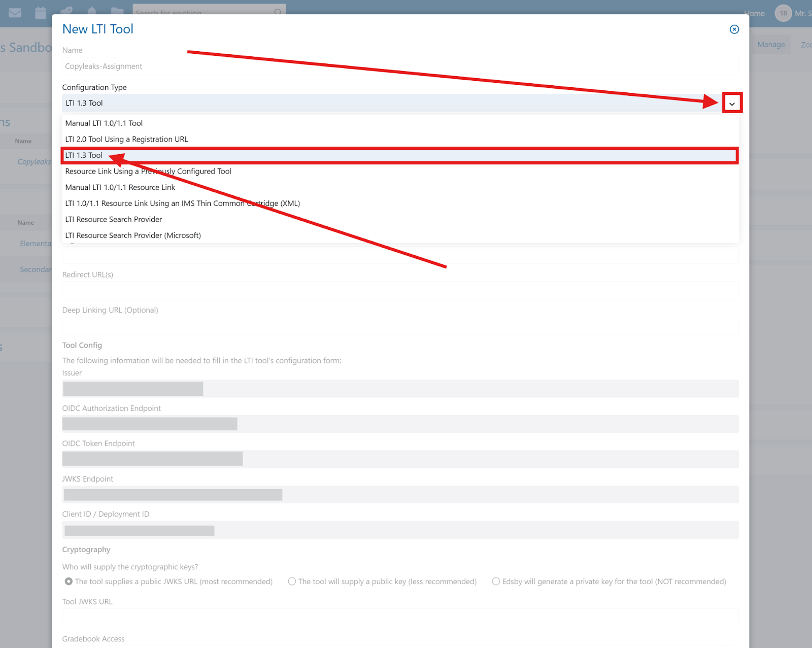812x648 pixels.
Task: Choose LTI Resource Search Provider option
Action: tap(400, 219)
